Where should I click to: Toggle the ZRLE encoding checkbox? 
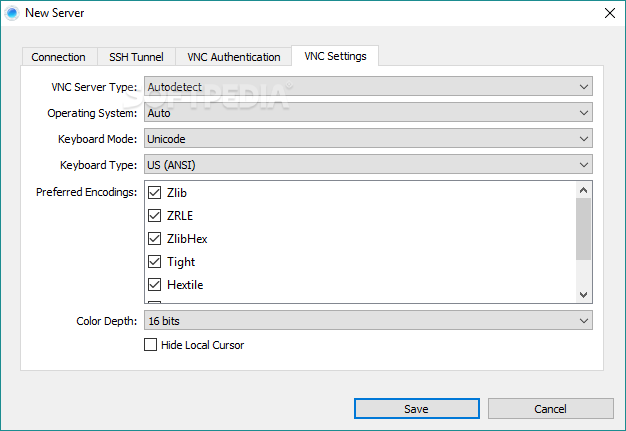pyautogui.click(x=155, y=216)
